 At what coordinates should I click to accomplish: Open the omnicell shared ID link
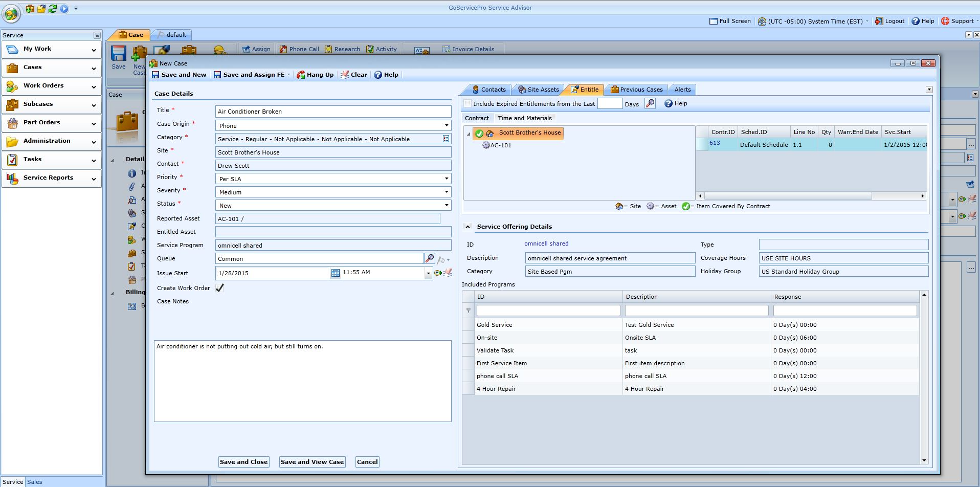coord(546,243)
